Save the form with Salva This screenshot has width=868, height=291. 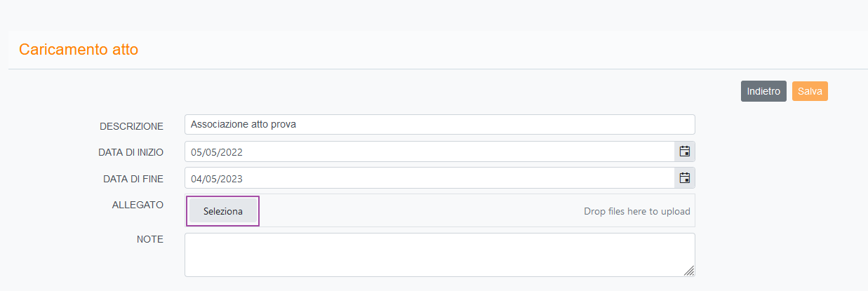tap(810, 92)
